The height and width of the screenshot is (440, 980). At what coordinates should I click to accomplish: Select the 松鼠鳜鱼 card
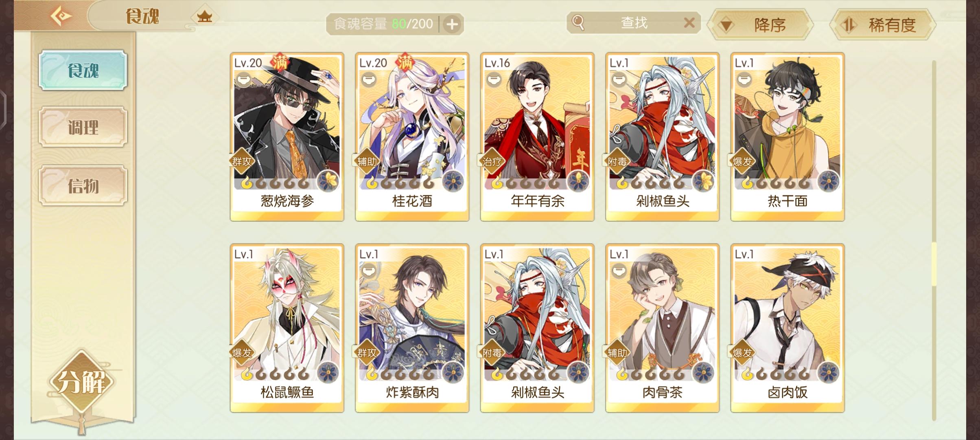pyautogui.click(x=287, y=328)
